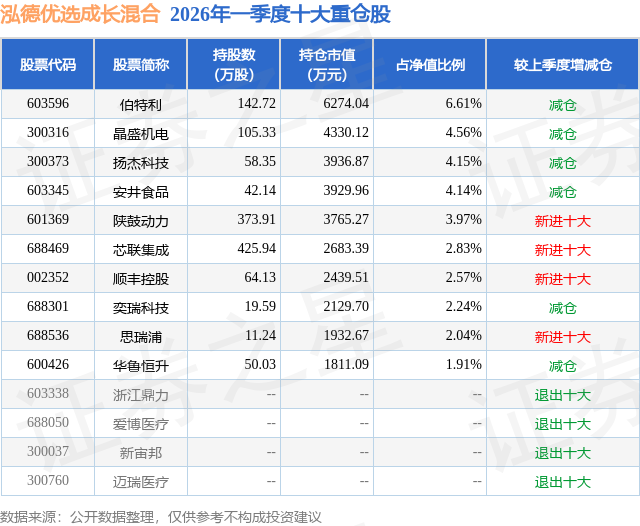Screen dimensions: 640x526
Task: Select stock name 浙江鼎力
Action: click(x=141, y=395)
